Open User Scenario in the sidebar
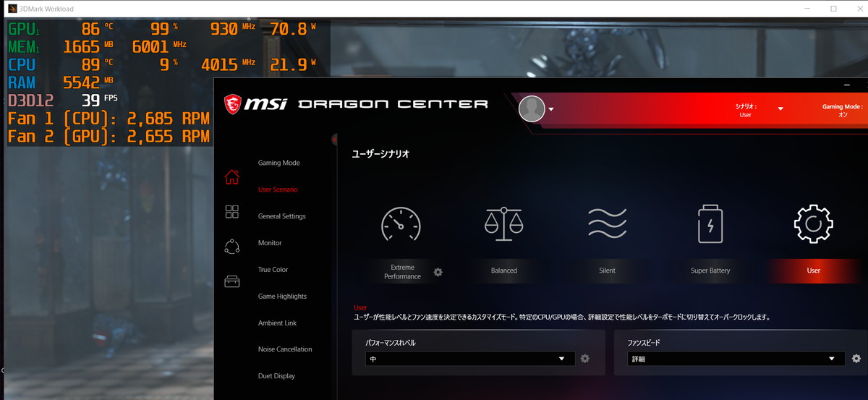 (x=278, y=190)
